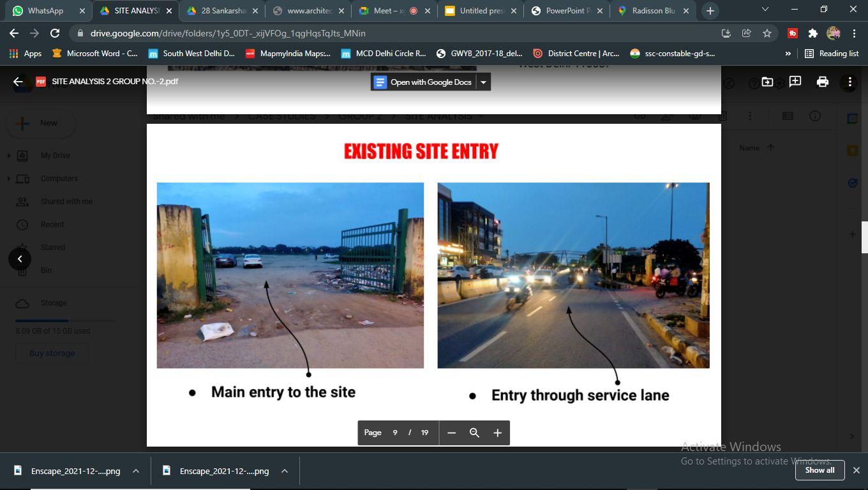Switch to the Untitled presentation tab
868x490 pixels.
[481, 10]
